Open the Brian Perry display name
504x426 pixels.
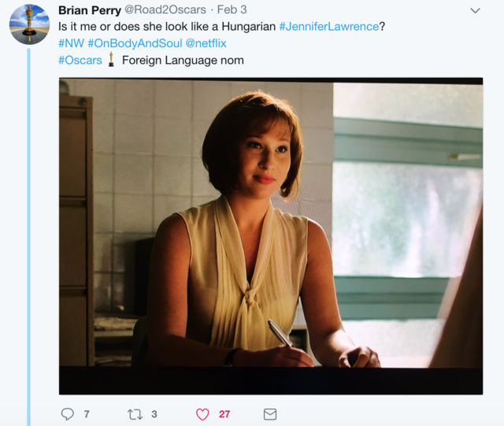tap(90, 10)
